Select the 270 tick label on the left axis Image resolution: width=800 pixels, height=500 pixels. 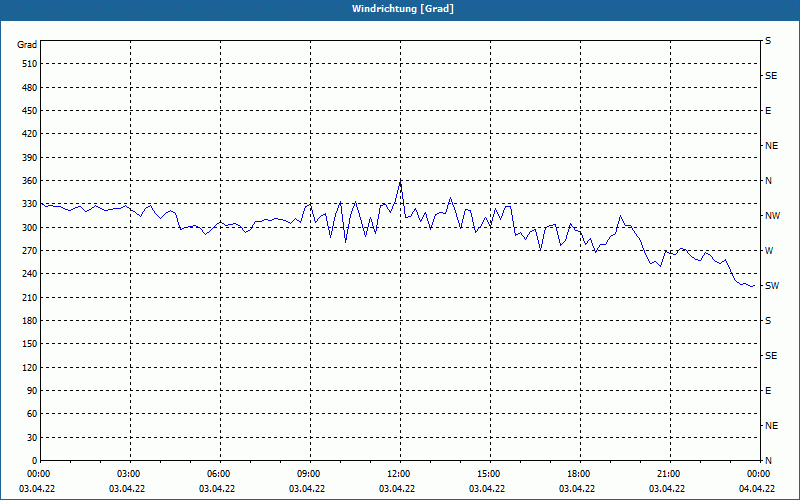coord(30,251)
